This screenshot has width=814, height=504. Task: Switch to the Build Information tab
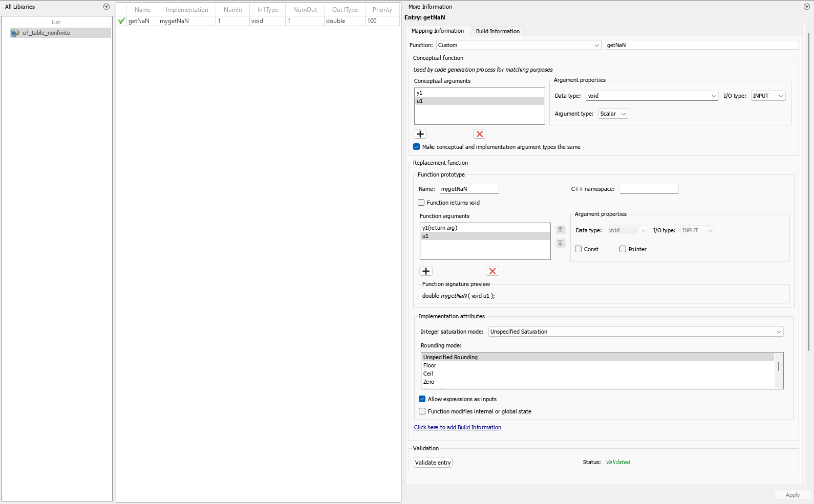point(498,31)
